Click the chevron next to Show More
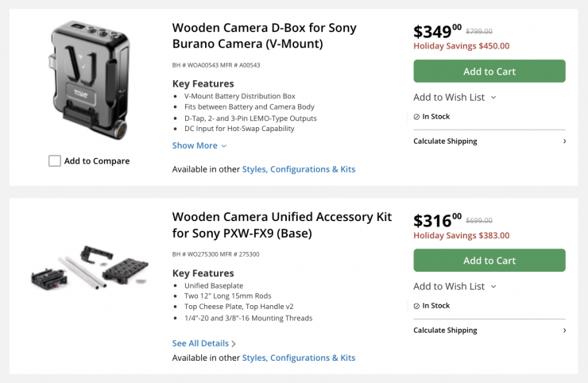 pyautogui.click(x=224, y=146)
